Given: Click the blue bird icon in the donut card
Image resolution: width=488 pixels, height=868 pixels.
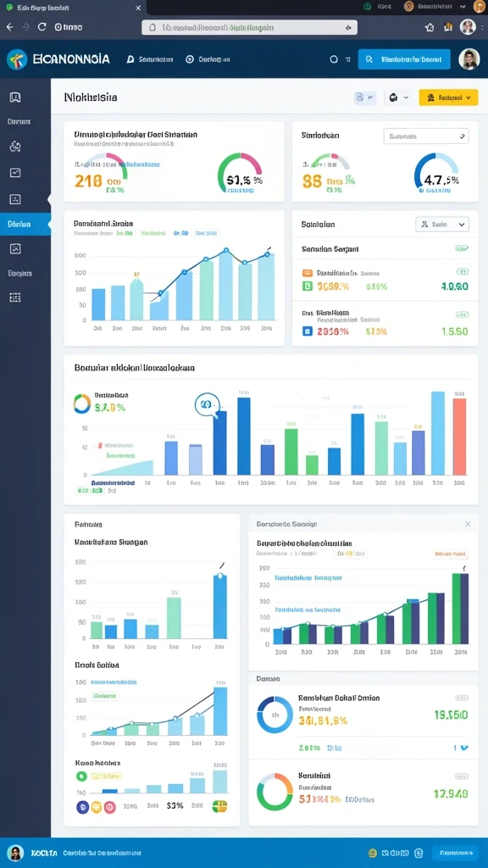Looking at the screenshot, I should click(x=464, y=748).
